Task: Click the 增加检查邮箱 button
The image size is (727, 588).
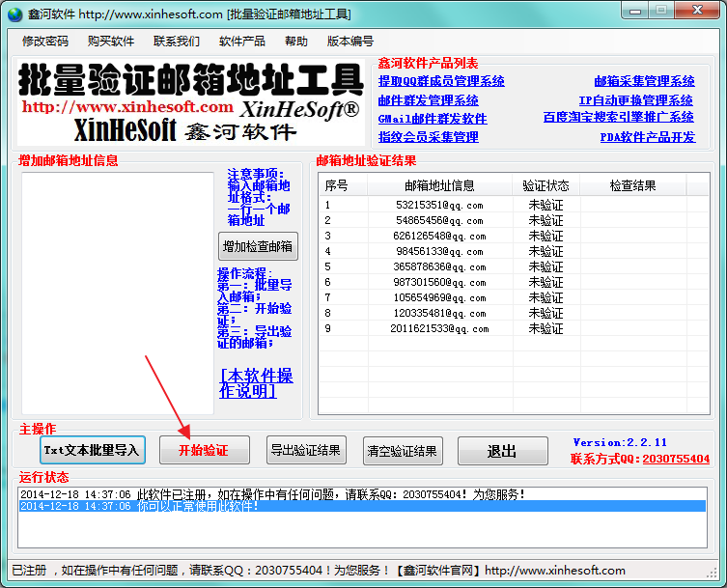Action: (258, 246)
